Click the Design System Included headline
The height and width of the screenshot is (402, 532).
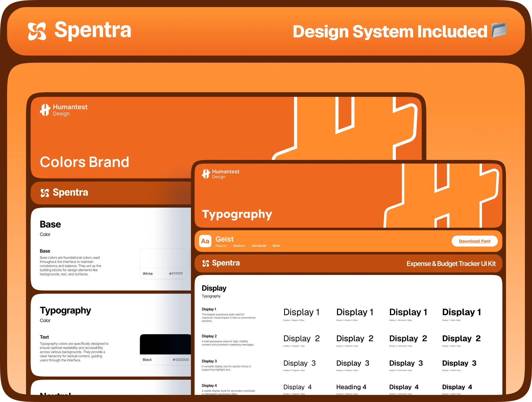(390, 32)
